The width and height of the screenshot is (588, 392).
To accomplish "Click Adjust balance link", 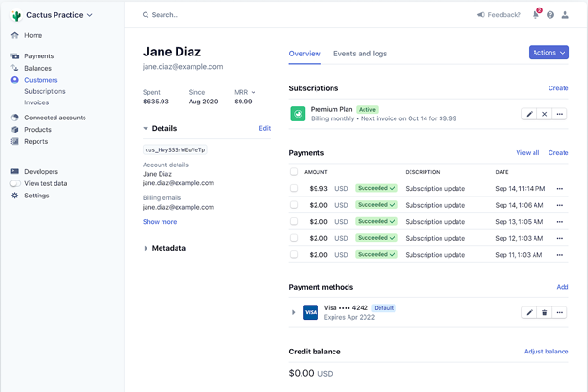I will click(x=546, y=352).
